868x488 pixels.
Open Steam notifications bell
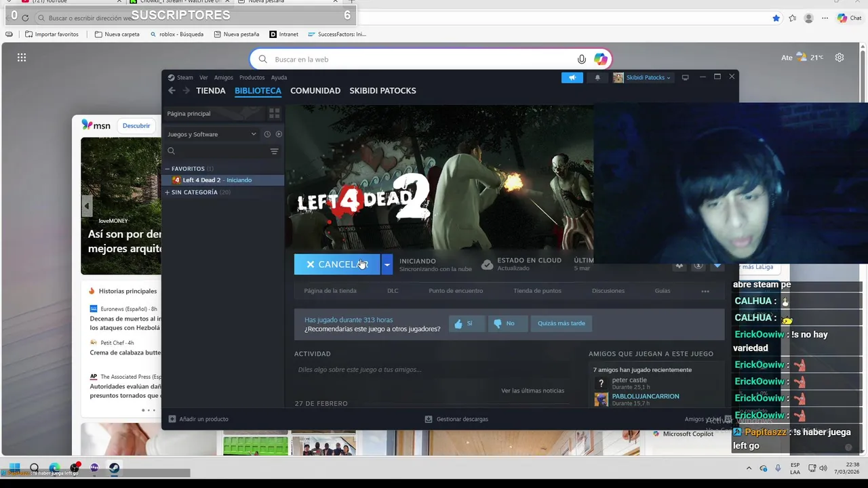pos(597,77)
